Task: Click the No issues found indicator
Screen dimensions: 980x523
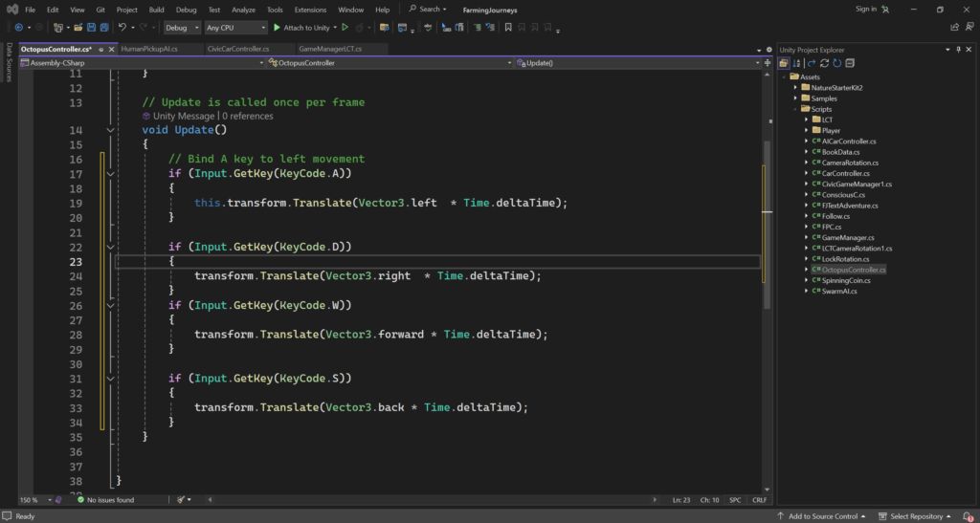Action: 105,500
